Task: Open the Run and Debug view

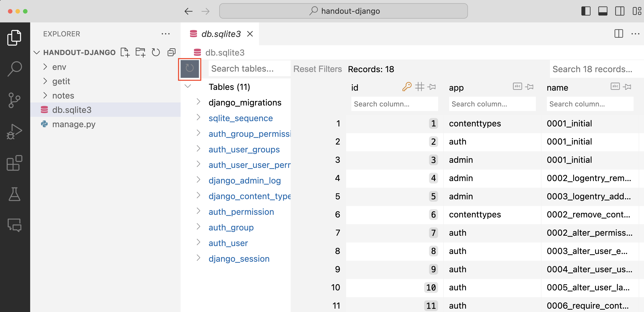Action: coord(15,131)
